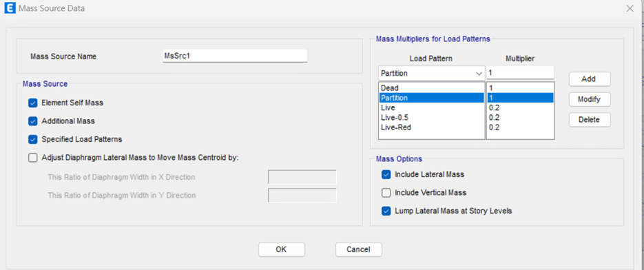The width and height of the screenshot is (644, 270).
Task: Enable Adjust Diaphragm Lateral Mass checkbox
Action: (x=33, y=158)
